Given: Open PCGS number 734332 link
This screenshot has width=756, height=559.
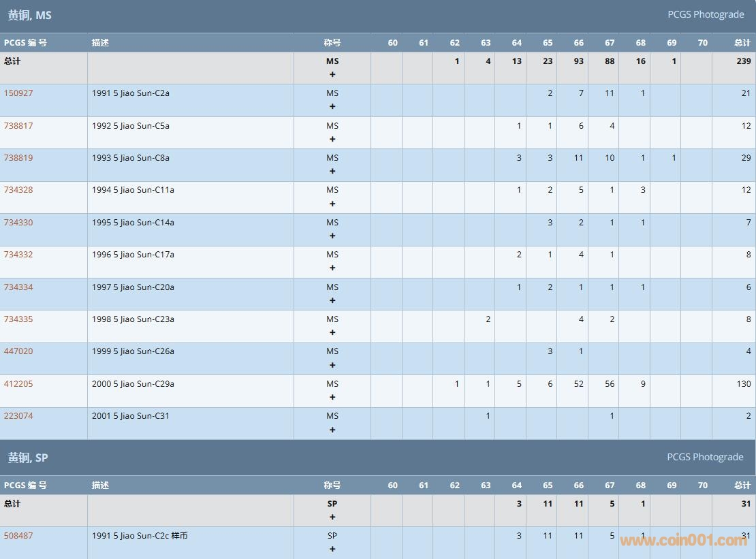Looking at the screenshot, I should (18, 255).
